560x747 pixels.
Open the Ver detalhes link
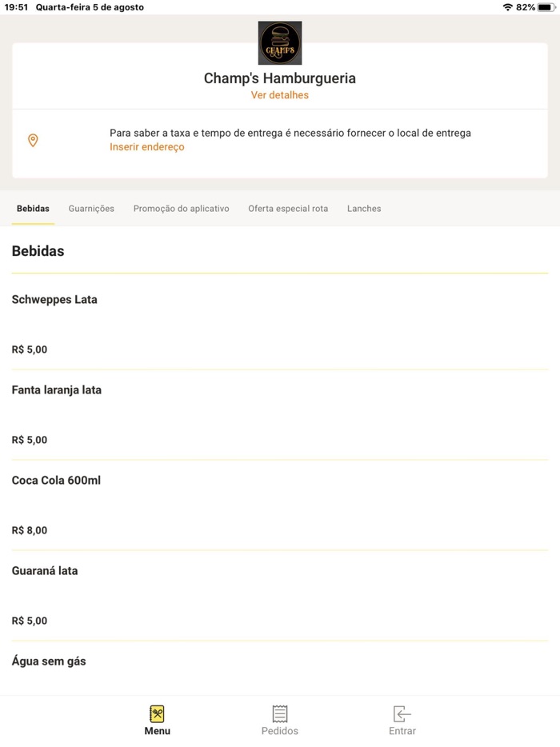280,95
